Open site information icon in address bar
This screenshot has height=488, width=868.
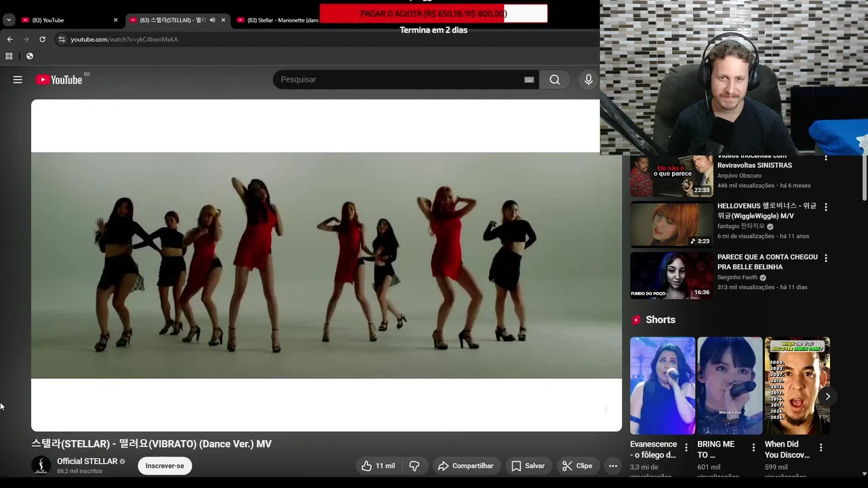[62, 39]
